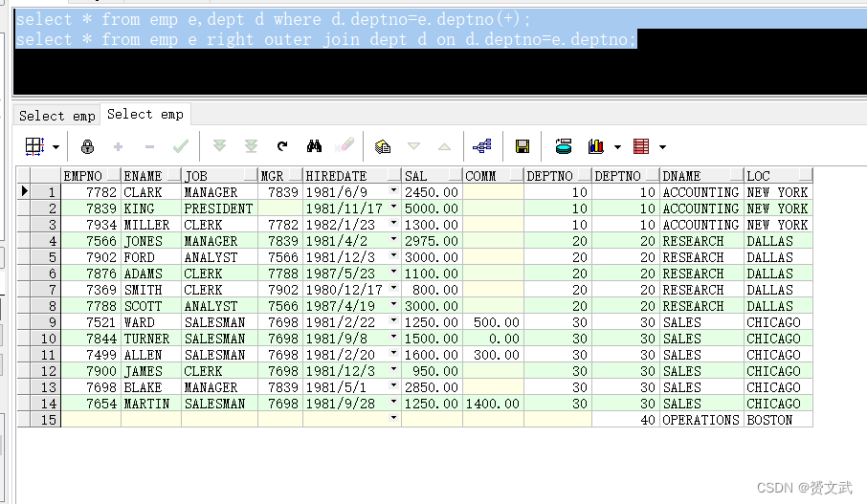Click the DNAME cell OPERATIONS
Screen dimensions: 867x504
pos(701,420)
